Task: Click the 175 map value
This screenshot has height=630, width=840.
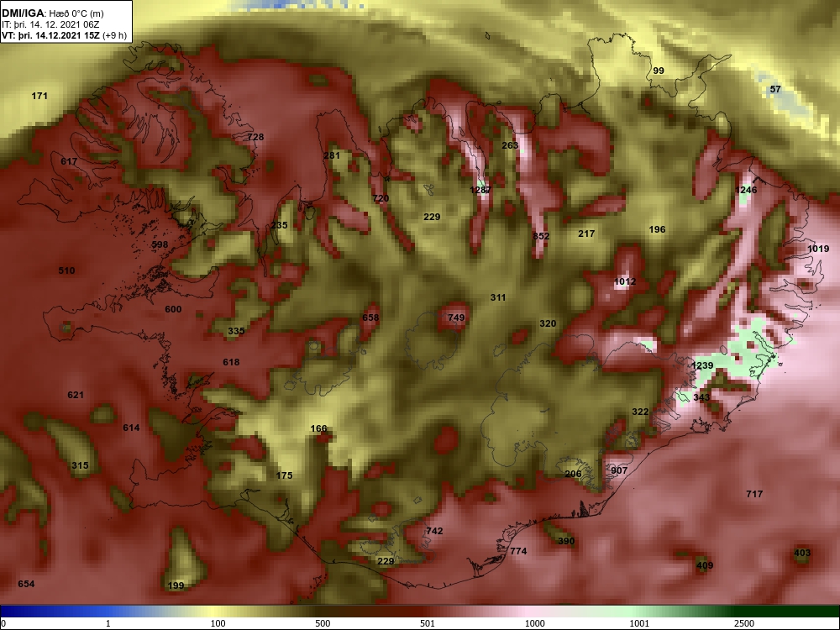Action: [284, 475]
